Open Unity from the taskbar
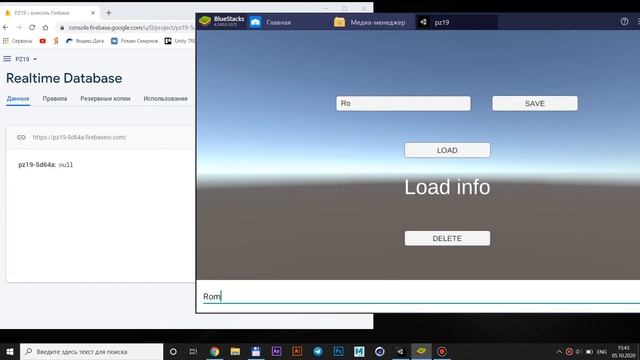 click(x=400, y=351)
